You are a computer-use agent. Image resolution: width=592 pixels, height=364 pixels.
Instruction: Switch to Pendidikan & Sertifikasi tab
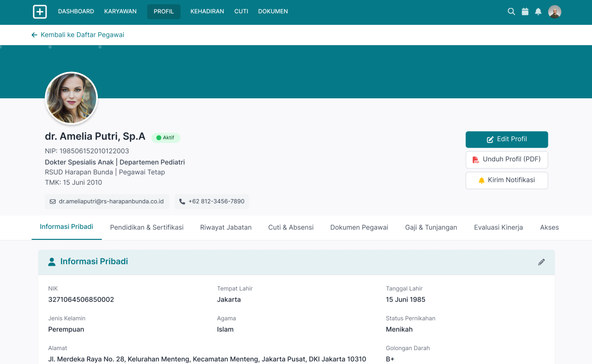(x=147, y=227)
